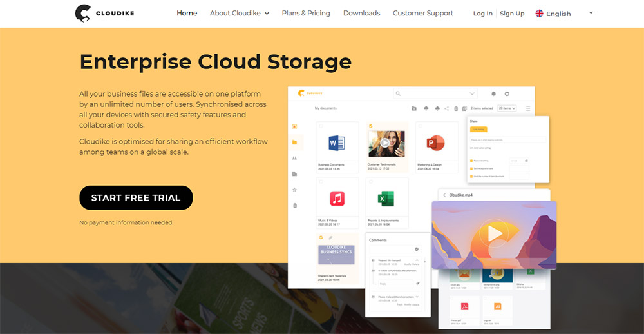Click the notification bell icon

pyautogui.click(x=494, y=93)
